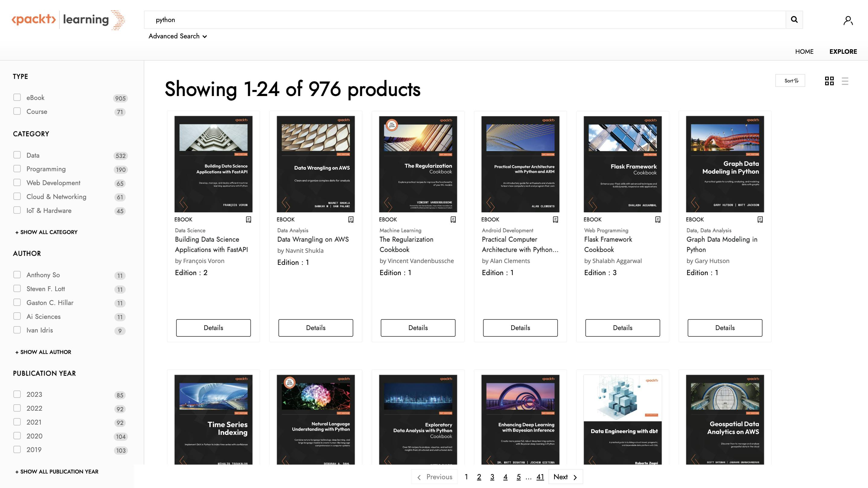The height and width of the screenshot is (488, 868).
Task: Expand the Advanced Search dropdown
Action: 177,36
